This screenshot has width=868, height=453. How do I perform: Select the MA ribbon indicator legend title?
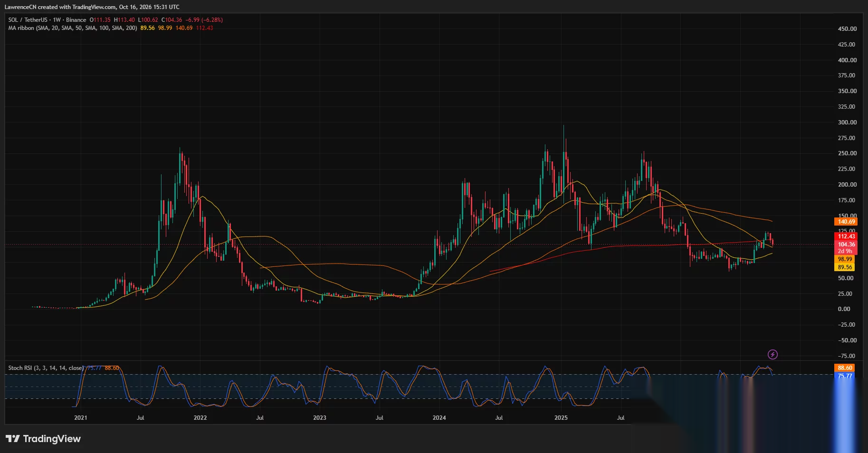(73, 28)
